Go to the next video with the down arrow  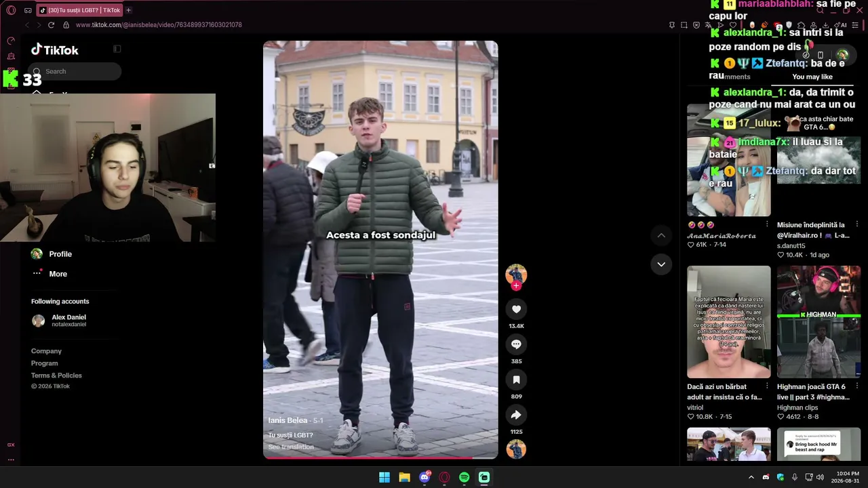(x=661, y=264)
